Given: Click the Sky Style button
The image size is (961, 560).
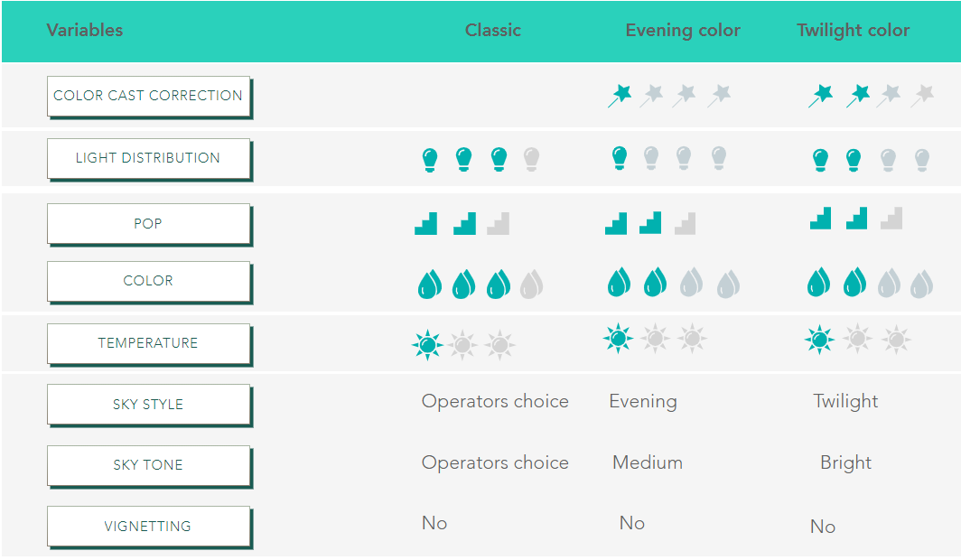Looking at the screenshot, I should point(148,404).
